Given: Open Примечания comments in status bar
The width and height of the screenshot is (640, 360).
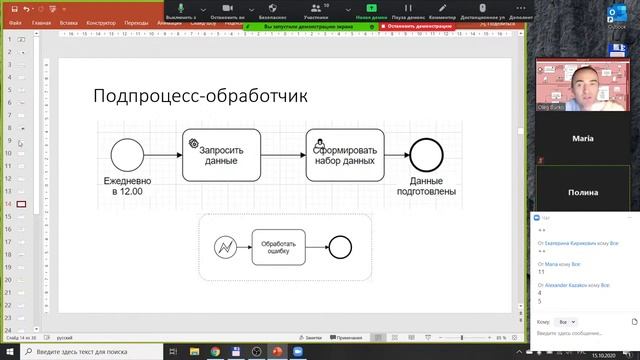Looking at the screenshot, I should coord(346,338).
